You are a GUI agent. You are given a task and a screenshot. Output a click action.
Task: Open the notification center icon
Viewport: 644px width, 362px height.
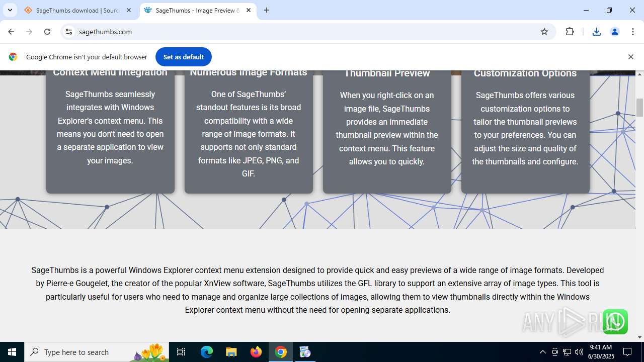pos(628,352)
